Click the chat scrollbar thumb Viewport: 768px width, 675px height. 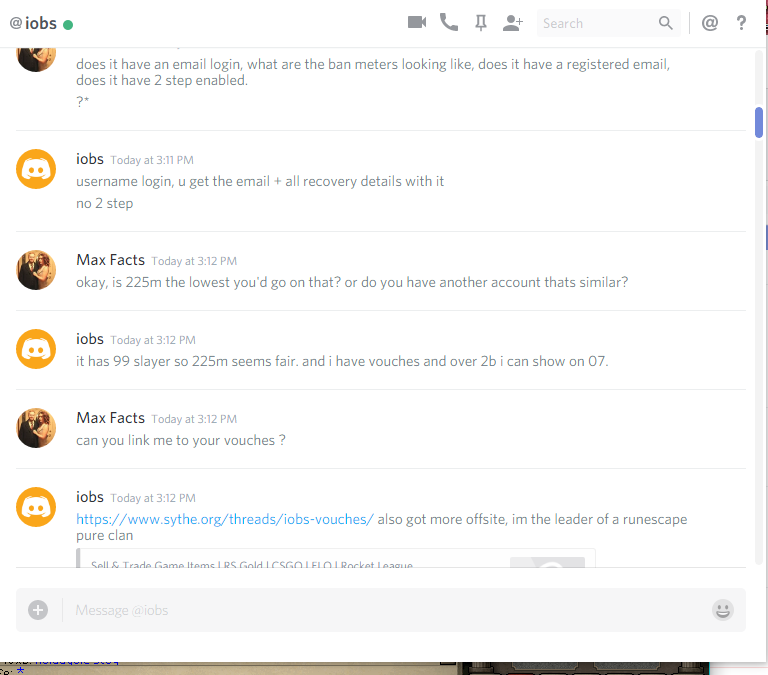759,122
